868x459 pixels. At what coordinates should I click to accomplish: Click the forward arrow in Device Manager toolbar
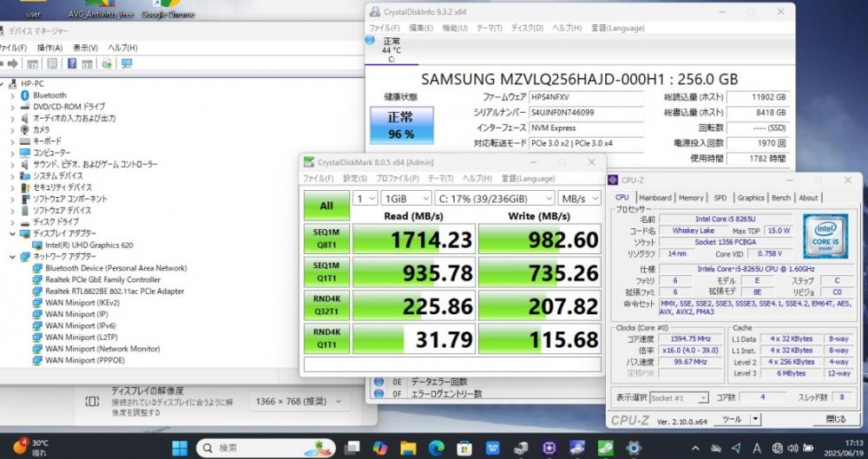pyautogui.click(x=13, y=63)
